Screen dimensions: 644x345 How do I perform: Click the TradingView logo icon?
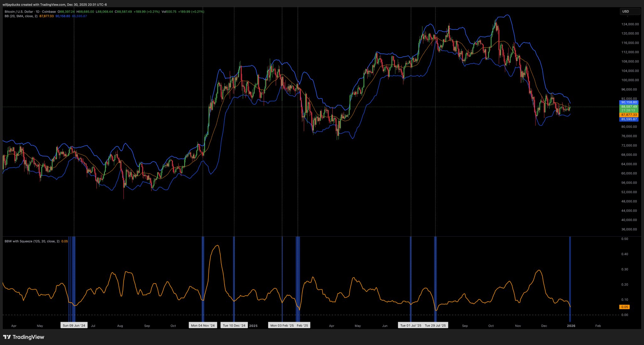coord(7,337)
